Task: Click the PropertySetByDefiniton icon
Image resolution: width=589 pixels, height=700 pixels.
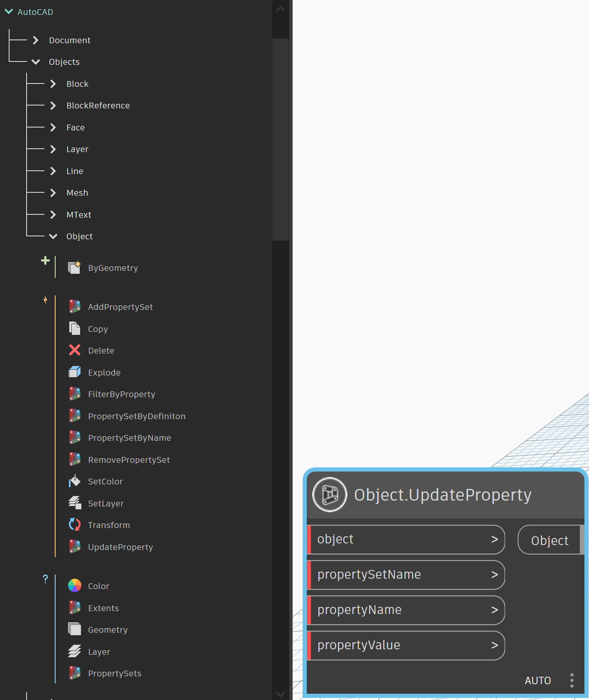Action: tap(75, 415)
